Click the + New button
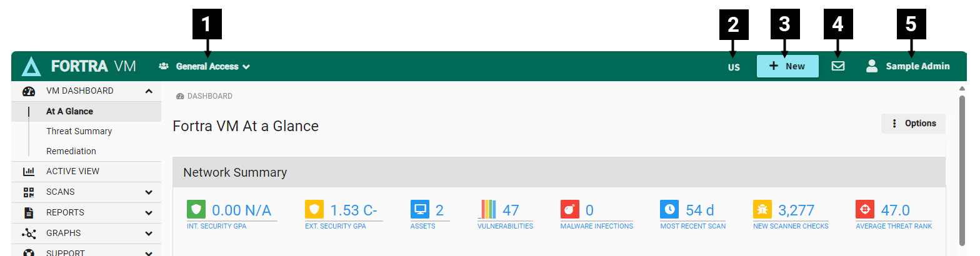 787,66
